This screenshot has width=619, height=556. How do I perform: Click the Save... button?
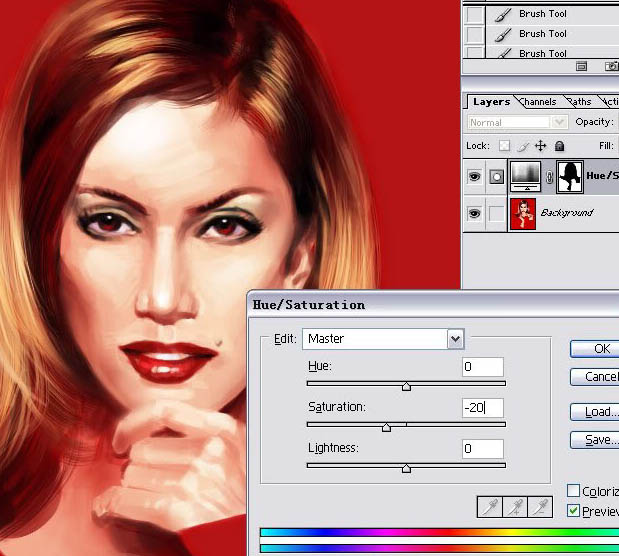coord(595,440)
